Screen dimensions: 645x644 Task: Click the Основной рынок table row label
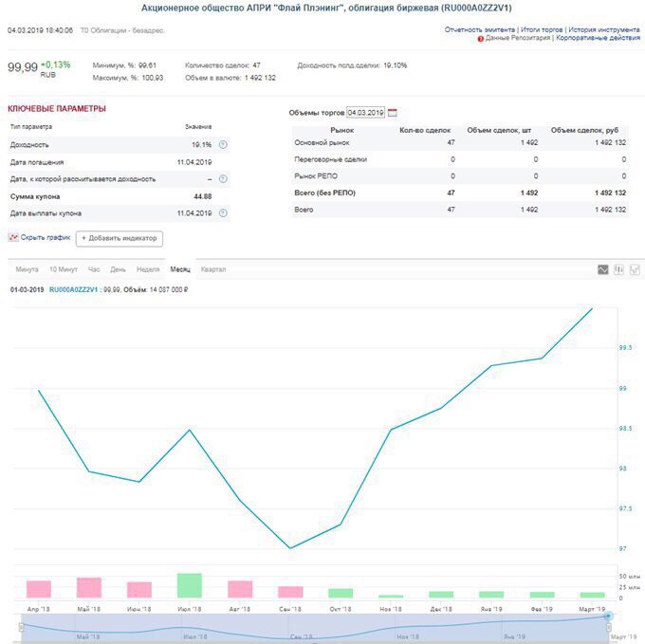pos(322,142)
